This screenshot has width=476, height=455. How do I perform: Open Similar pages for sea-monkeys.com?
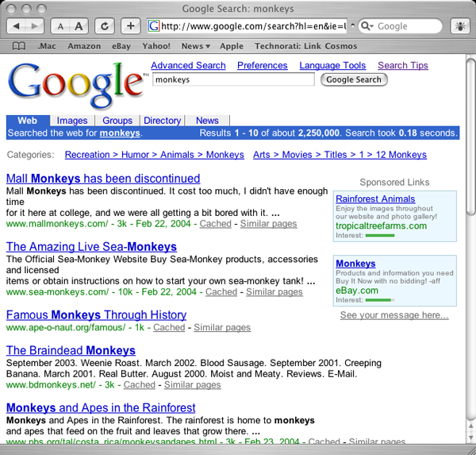click(274, 291)
